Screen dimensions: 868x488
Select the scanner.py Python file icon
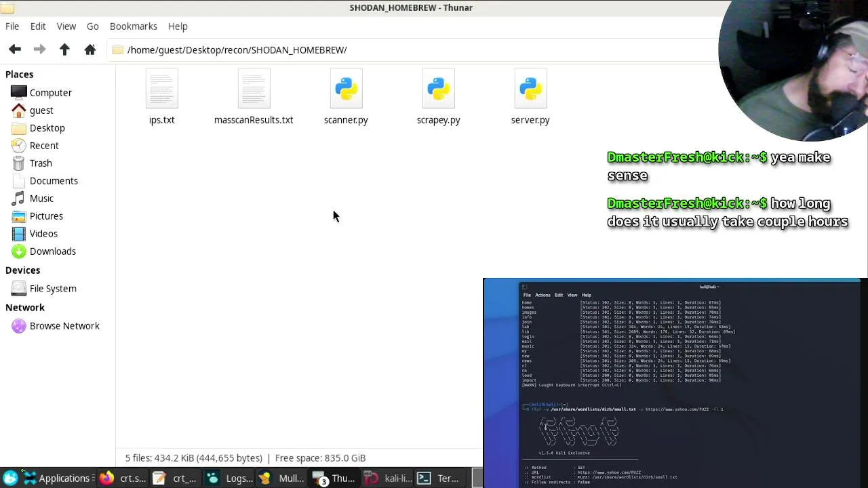coord(346,89)
